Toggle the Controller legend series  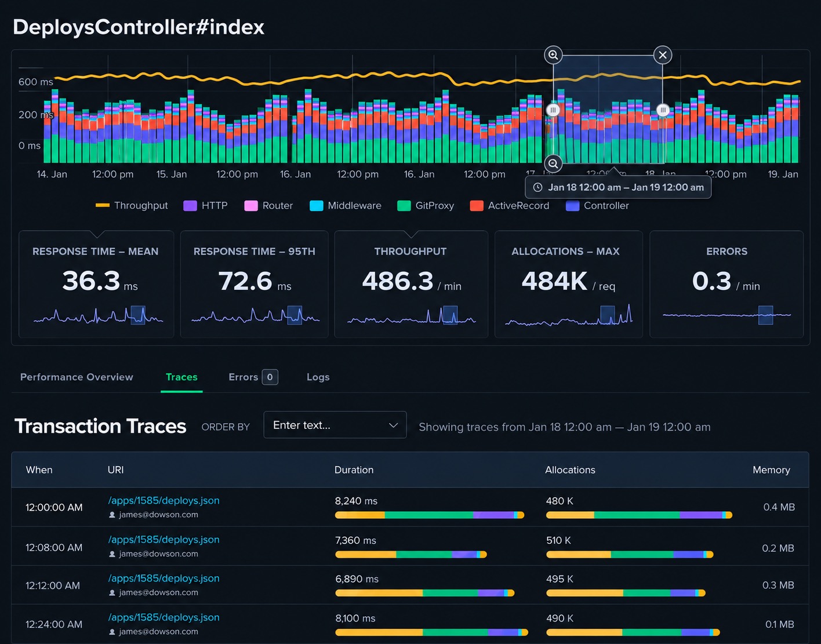click(x=597, y=205)
